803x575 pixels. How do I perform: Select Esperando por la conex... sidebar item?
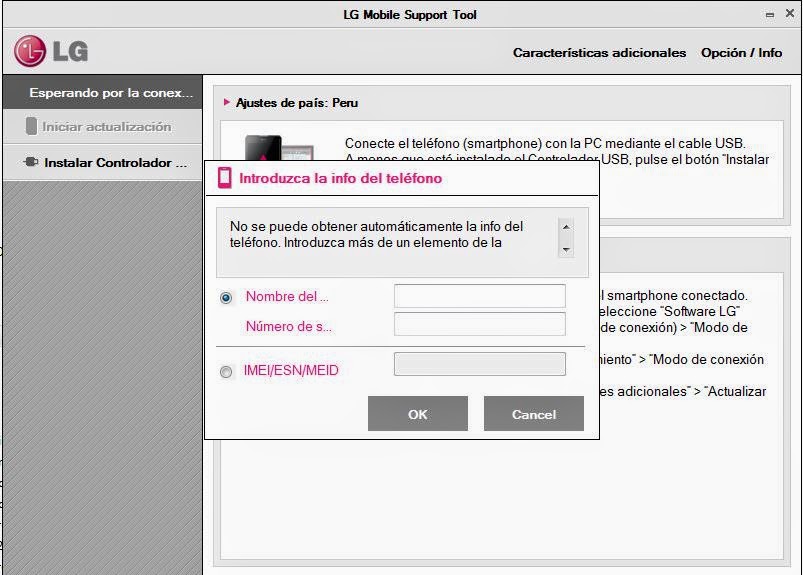(102, 92)
